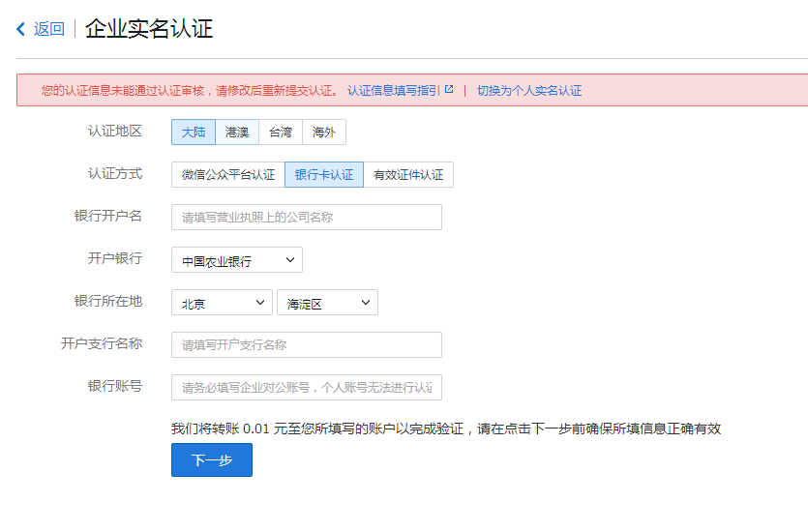The width and height of the screenshot is (808, 532).
Task: Click the external link icon beside 认证信息填写指引
Action: click(x=449, y=90)
